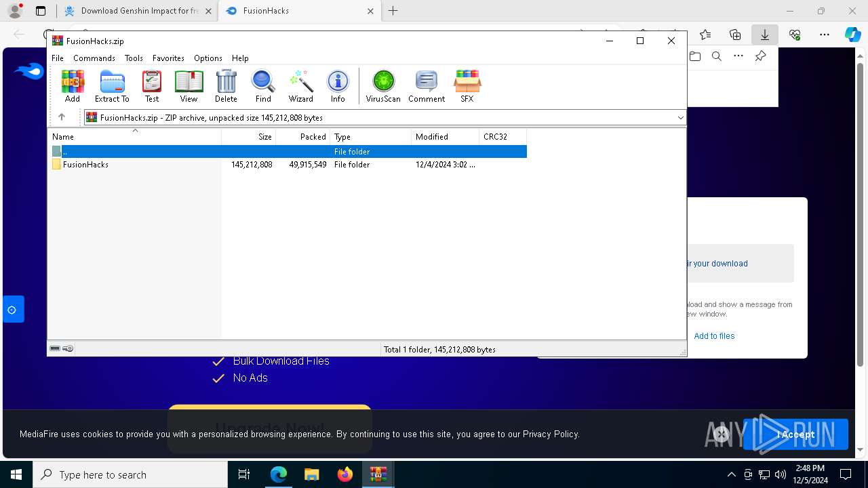Close the Genshin Impact tab
The image size is (868, 488).
point(208,11)
